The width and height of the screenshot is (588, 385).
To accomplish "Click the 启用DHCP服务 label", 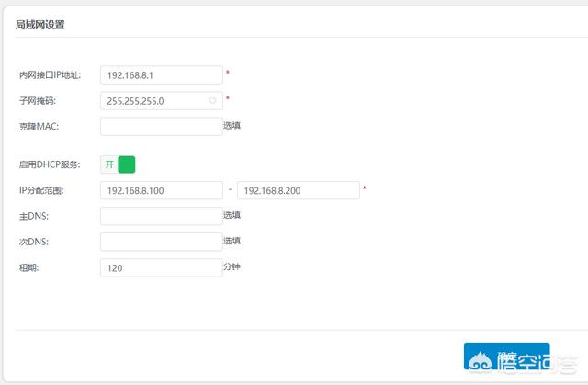I will click(50, 164).
